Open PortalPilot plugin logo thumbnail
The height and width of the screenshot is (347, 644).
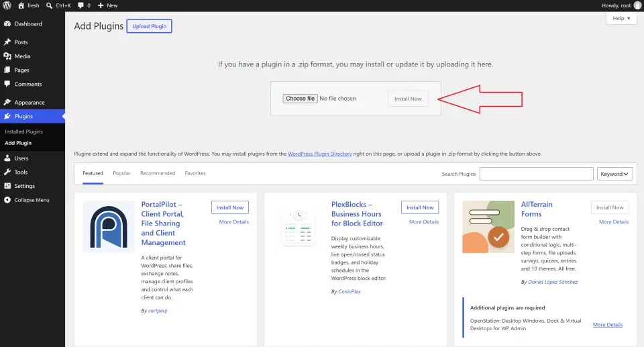point(109,227)
